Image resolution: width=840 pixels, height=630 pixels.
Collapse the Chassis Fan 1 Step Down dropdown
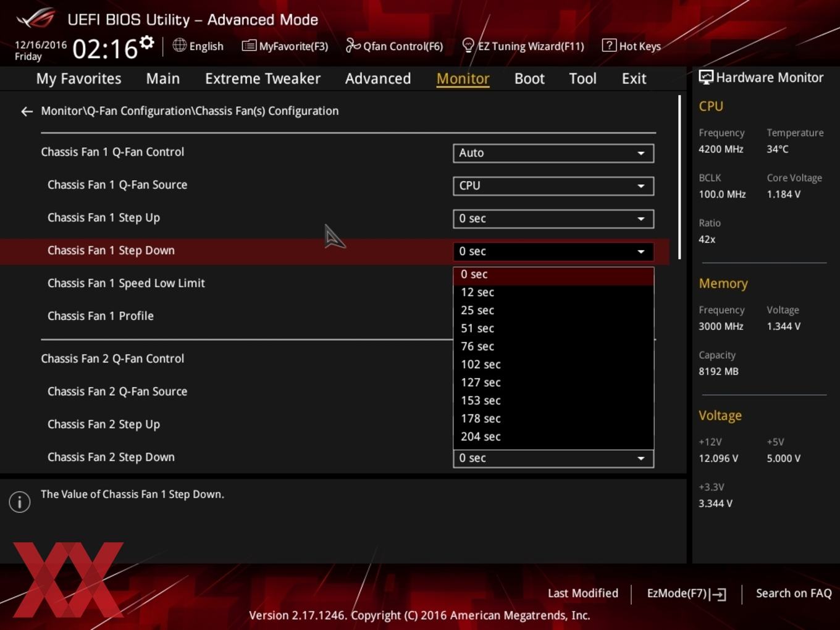553,251
